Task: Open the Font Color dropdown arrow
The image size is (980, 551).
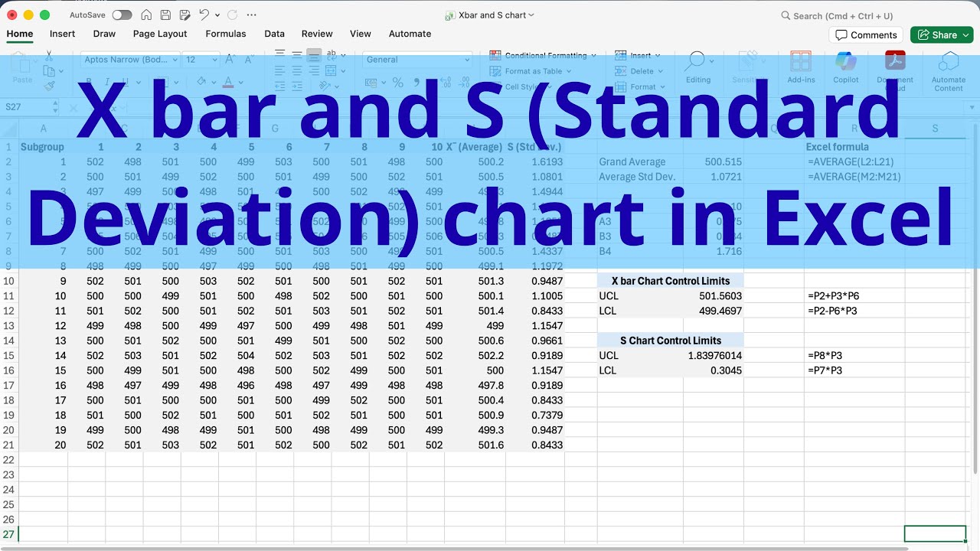Action: pyautogui.click(x=240, y=83)
